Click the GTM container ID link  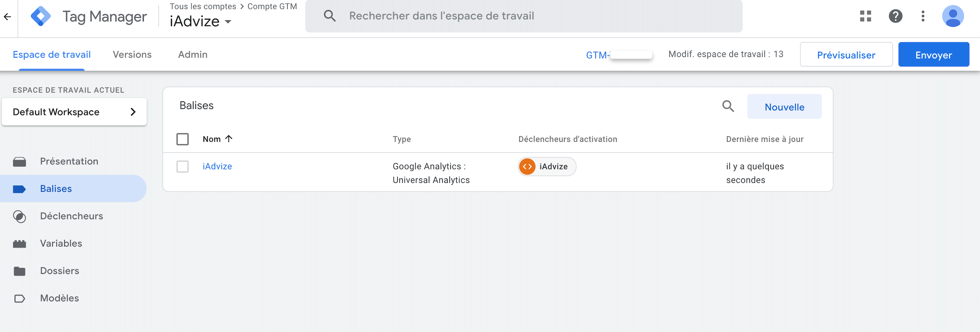(619, 55)
